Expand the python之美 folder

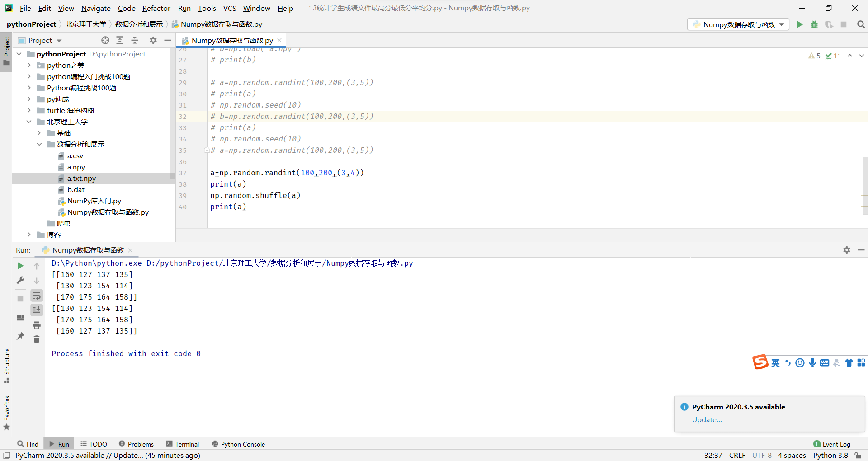coord(29,65)
